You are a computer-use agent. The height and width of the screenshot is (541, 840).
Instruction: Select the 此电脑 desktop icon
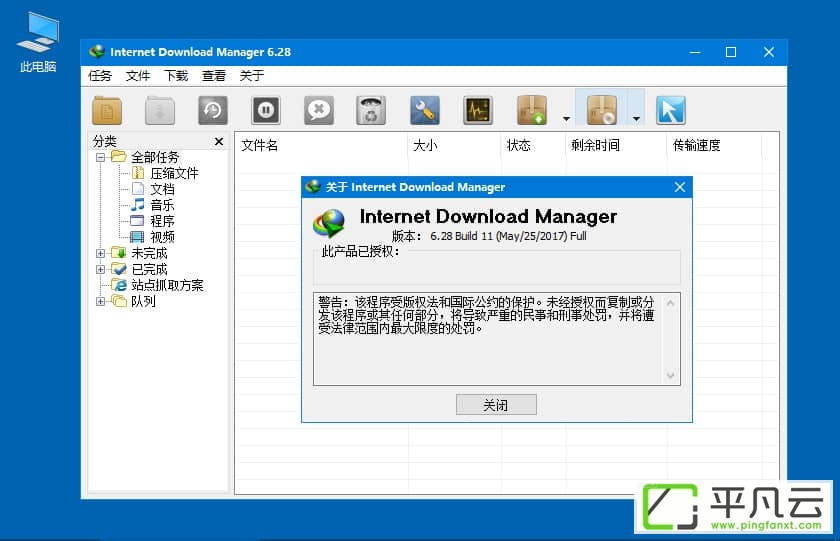pos(38,42)
